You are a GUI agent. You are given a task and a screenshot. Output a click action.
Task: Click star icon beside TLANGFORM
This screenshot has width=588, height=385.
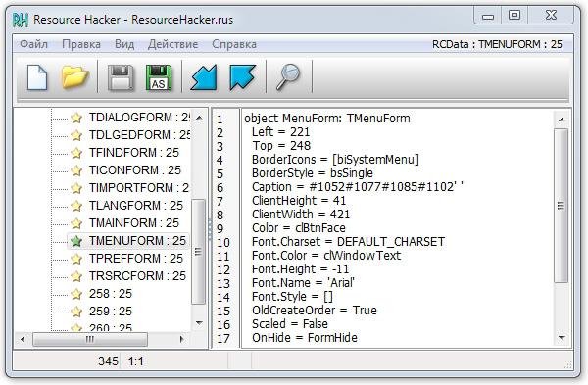tap(76, 206)
